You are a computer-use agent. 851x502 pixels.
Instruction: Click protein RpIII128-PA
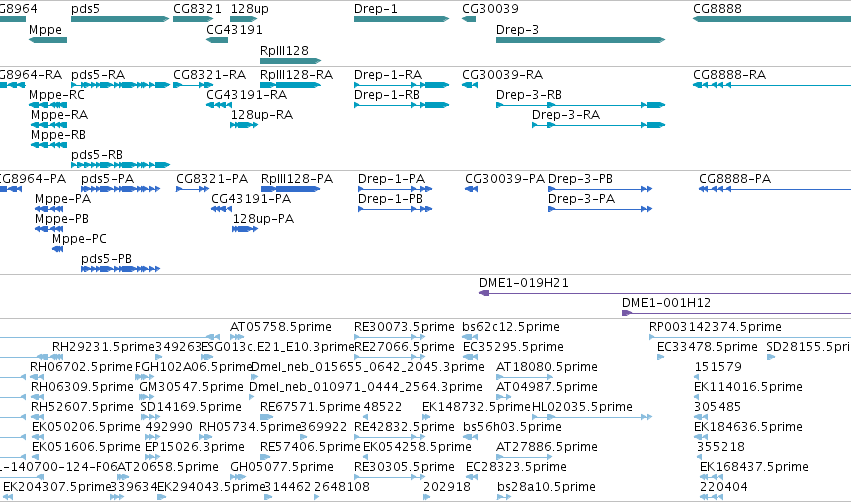(x=290, y=189)
